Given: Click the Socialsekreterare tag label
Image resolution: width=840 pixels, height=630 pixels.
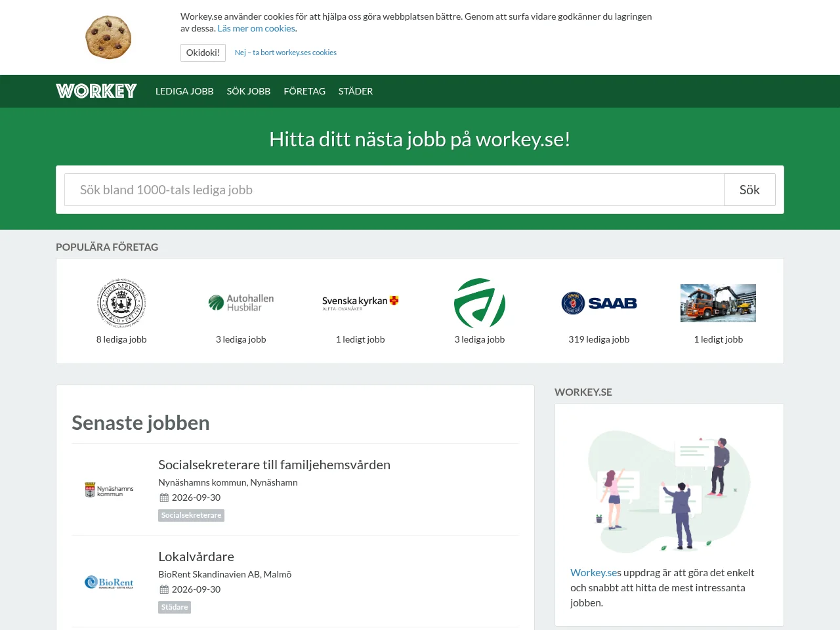Looking at the screenshot, I should [191, 515].
